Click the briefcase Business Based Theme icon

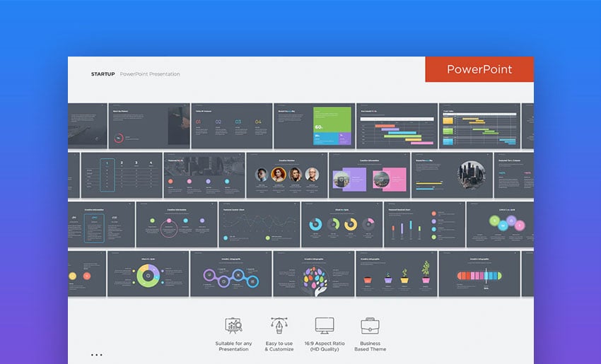370,326
